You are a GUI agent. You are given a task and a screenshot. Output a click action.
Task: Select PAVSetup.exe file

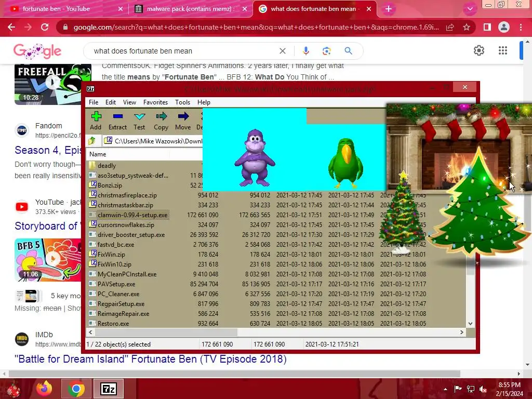(x=116, y=284)
